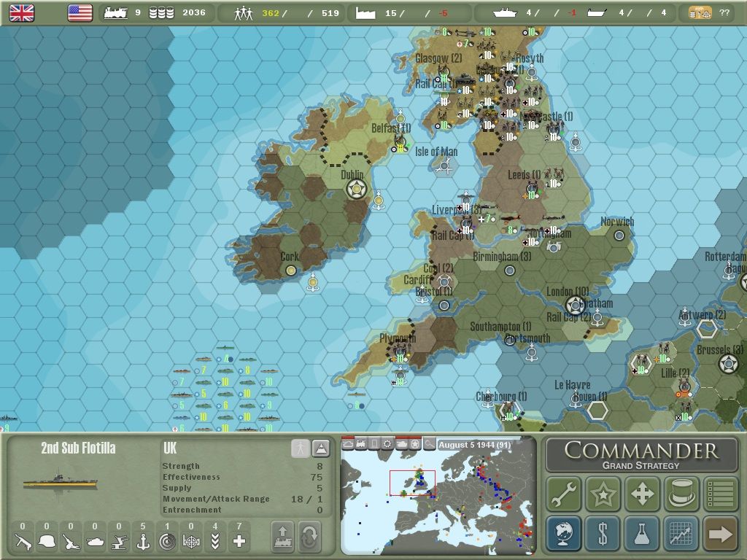Click the factory oil resource icon

click(365, 13)
